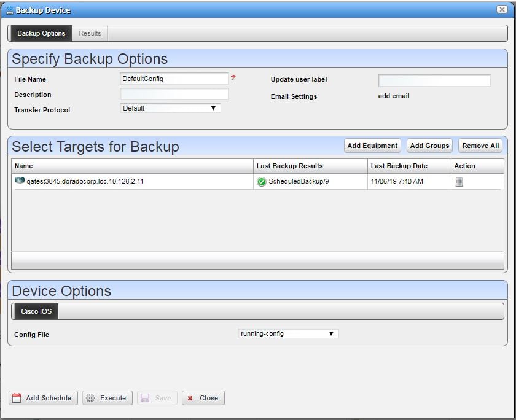Click the Add Groups button
The image size is (516, 420).
pyautogui.click(x=429, y=146)
